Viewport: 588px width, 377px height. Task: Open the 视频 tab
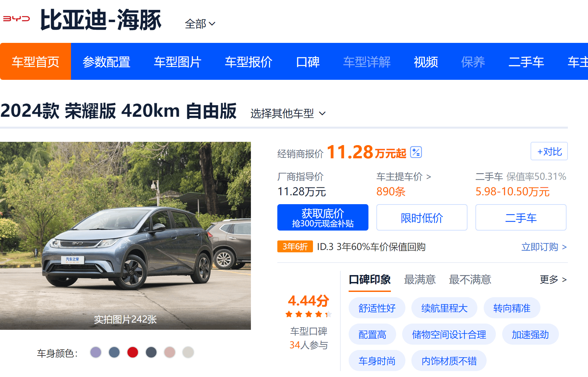[426, 62]
